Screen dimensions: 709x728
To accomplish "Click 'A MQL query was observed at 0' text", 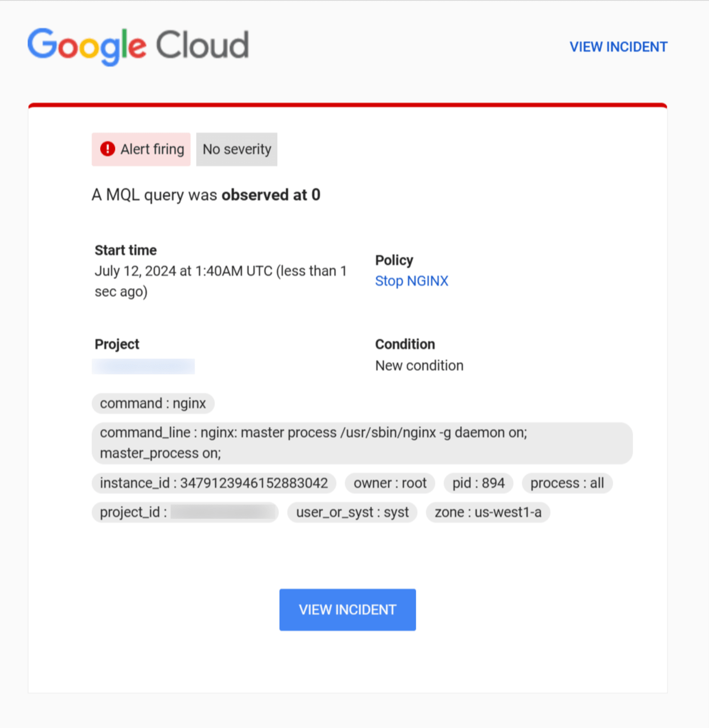I will (206, 195).
